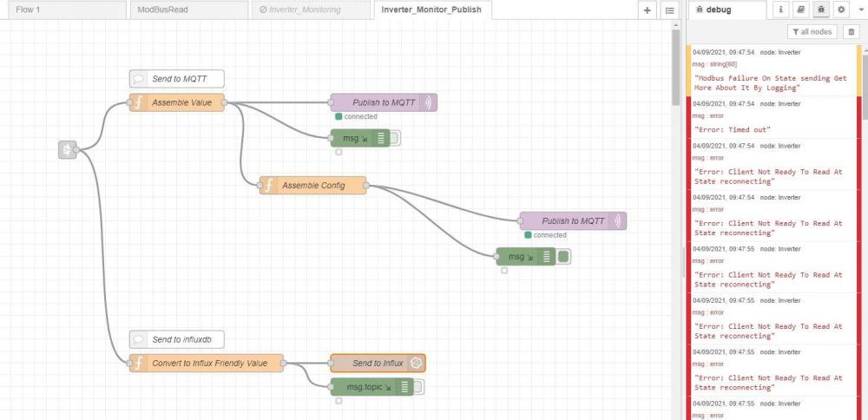Open the configuration nodes gear icon
The height and width of the screenshot is (420, 868).
pyautogui.click(x=841, y=10)
